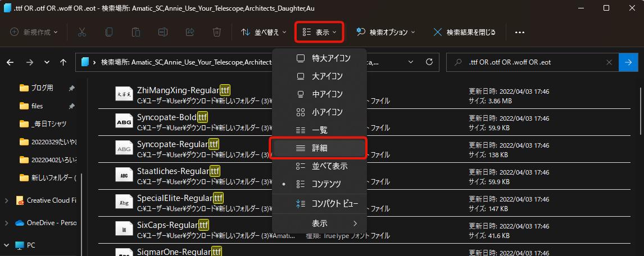
Task: Click the Share icon in toolbar
Action: pos(190,32)
